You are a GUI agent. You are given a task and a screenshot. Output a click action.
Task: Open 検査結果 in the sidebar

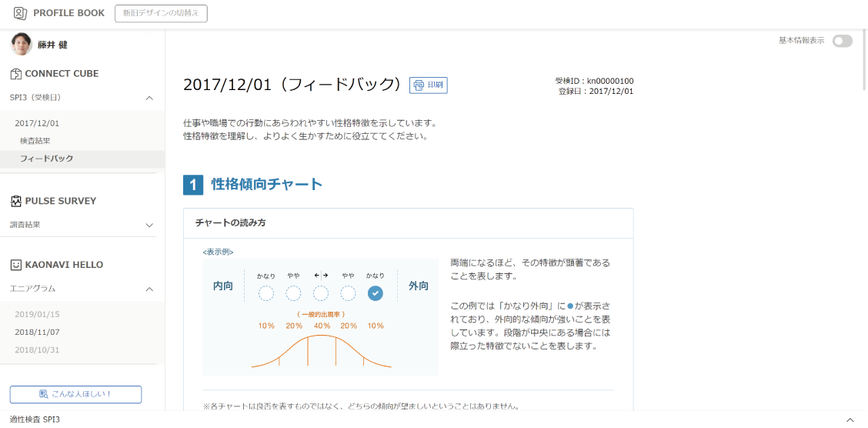tap(35, 141)
